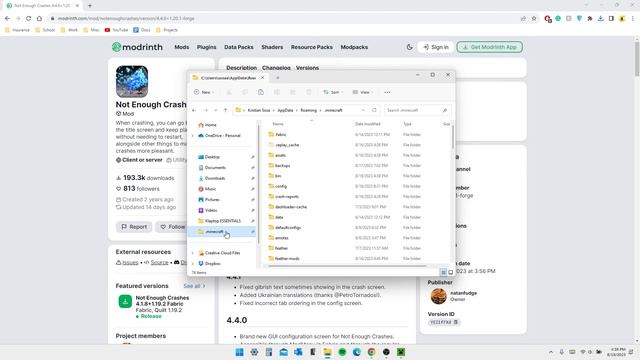640x360 pixels.
Task: Switch File Explorer to large icons view
Action: [x=450, y=272]
